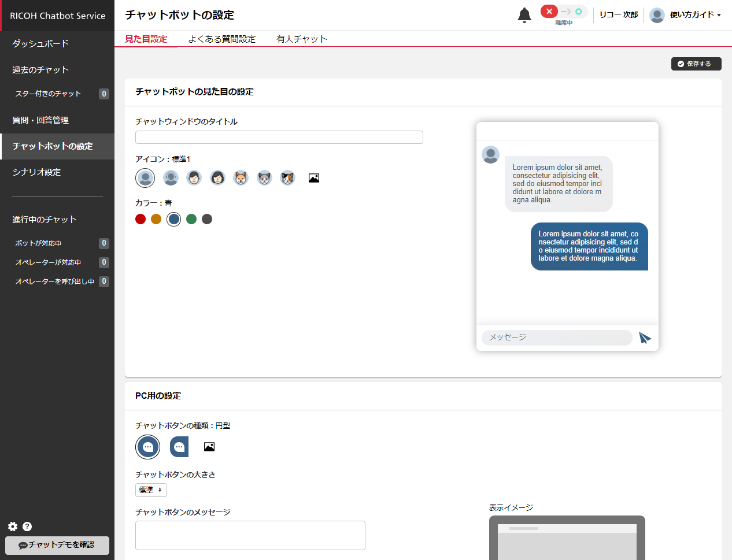Viewport: 732px width, 560px height.
Task: Open settings via the gear icon
Action: [13, 526]
